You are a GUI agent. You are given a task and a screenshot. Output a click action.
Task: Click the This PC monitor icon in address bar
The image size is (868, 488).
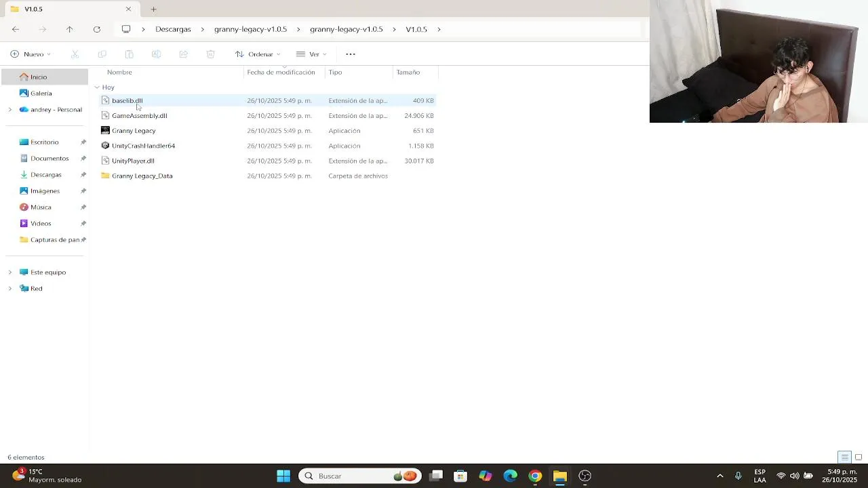pos(126,29)
